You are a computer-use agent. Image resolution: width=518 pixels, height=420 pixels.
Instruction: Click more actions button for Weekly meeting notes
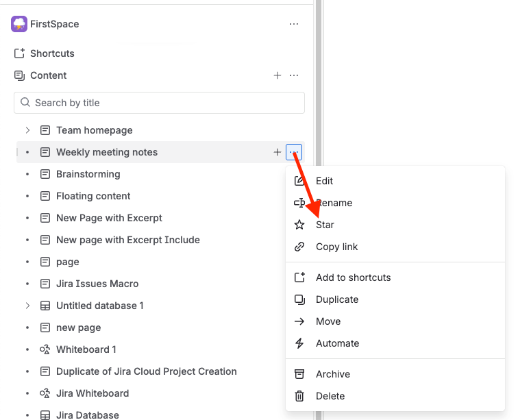tap(294, 152)
